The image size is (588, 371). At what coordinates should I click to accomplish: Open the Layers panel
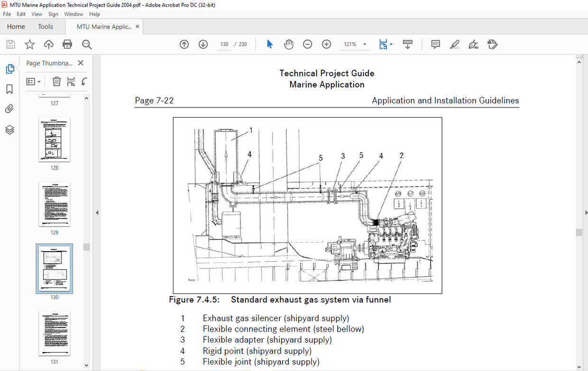pos(9,129)
